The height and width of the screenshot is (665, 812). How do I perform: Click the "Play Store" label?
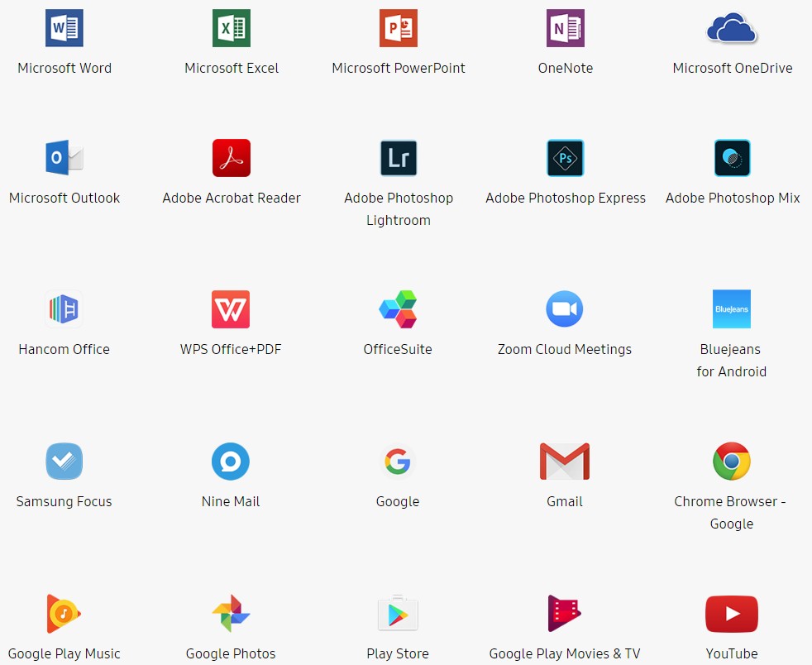click(x=398, y=653)
